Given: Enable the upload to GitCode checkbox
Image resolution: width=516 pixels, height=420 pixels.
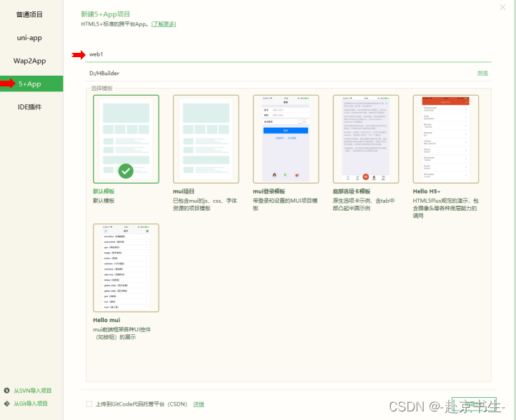Looking at the screenshot, I should click(89, 404).
